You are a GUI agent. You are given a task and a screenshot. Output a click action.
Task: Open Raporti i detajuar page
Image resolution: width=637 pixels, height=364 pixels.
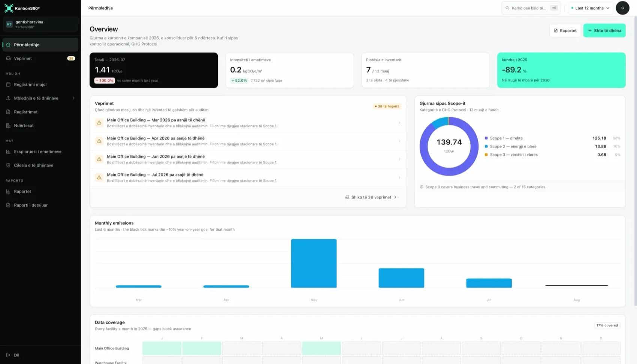point(40,205)
